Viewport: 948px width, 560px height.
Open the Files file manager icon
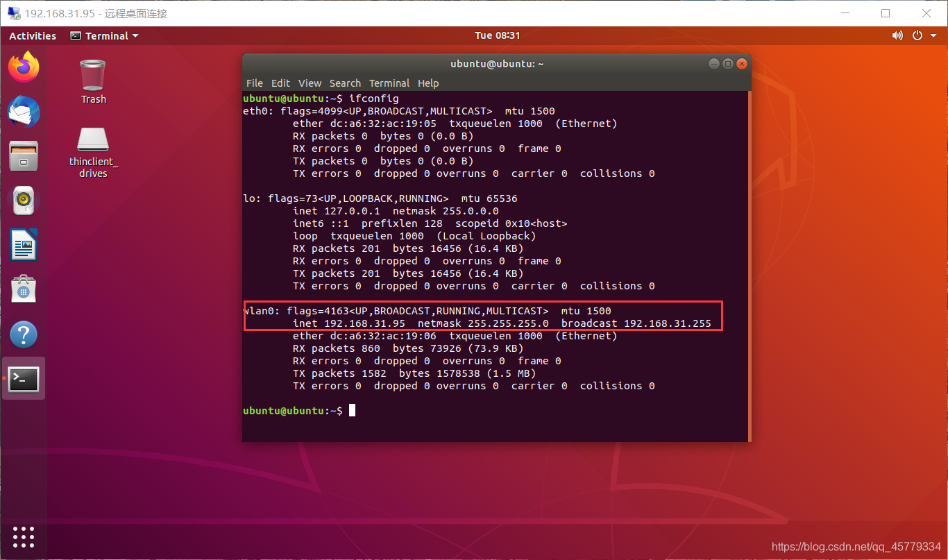pos(23,156)
